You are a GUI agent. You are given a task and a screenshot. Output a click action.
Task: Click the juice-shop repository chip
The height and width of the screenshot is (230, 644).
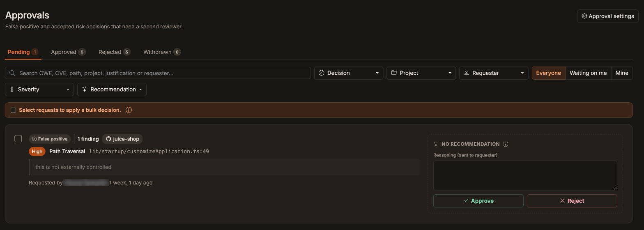pyautogui.click(x=122, y=139)
